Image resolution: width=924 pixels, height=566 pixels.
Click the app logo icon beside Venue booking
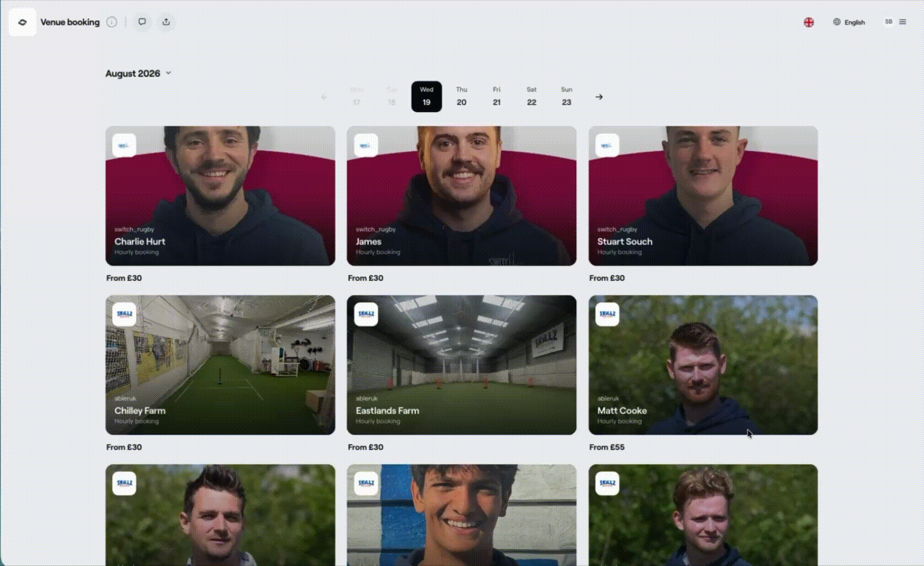22,22
